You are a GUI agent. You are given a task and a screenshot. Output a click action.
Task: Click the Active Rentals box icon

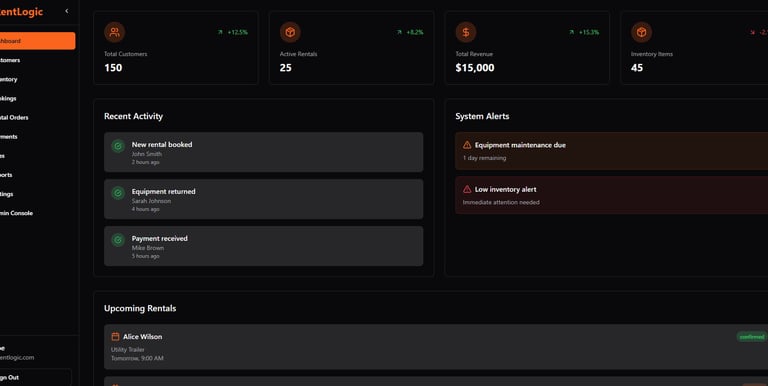click(x=290, y=32)
